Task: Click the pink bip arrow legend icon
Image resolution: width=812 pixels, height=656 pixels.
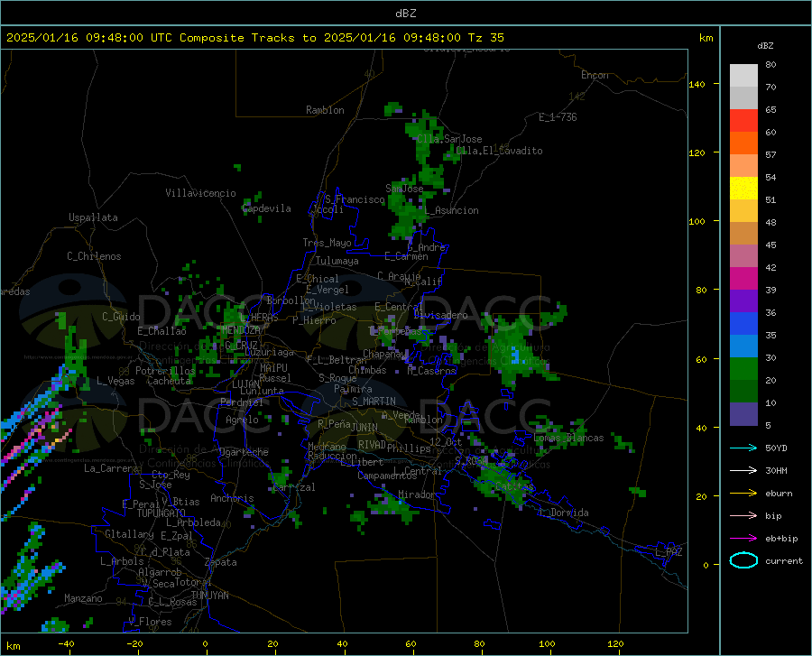Action: pyautogui.click(x=743, y=516)
